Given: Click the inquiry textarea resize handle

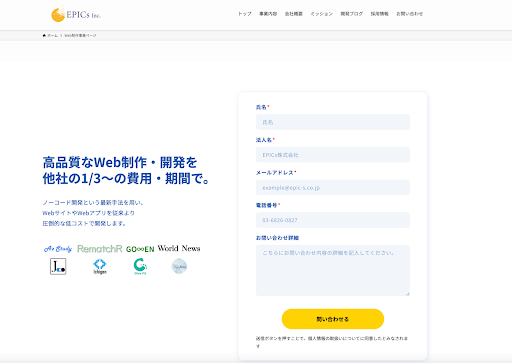Looking at the screenshot, I should [407, 294].
